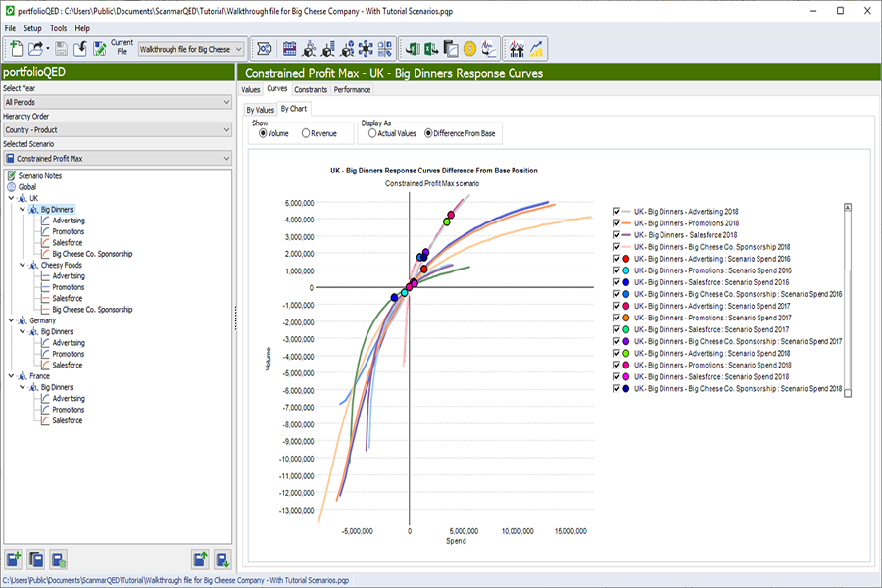Delete scenario using the trash notebook icon
Viewport: 882px width, 588px height.
tap(59, 560)
